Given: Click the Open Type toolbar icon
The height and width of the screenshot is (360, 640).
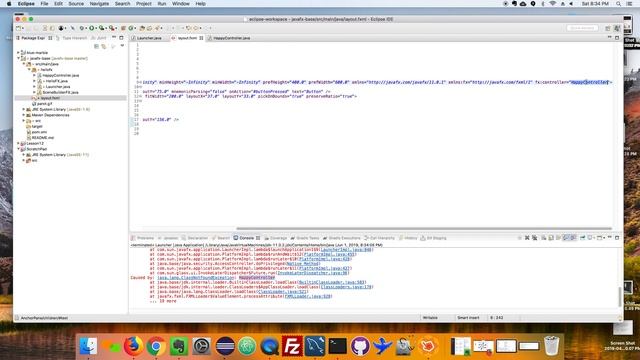Looking at the screenshot, I should [x=142, y=28].
